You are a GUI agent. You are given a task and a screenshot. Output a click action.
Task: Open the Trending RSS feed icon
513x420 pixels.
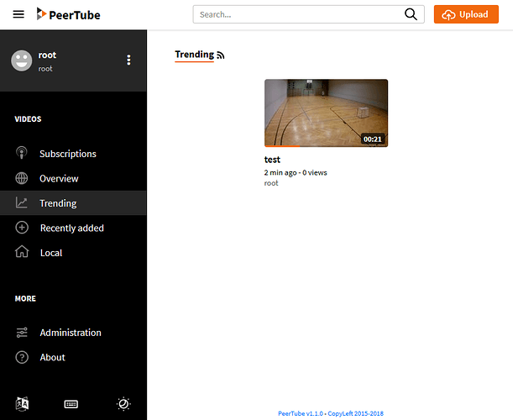221,55
